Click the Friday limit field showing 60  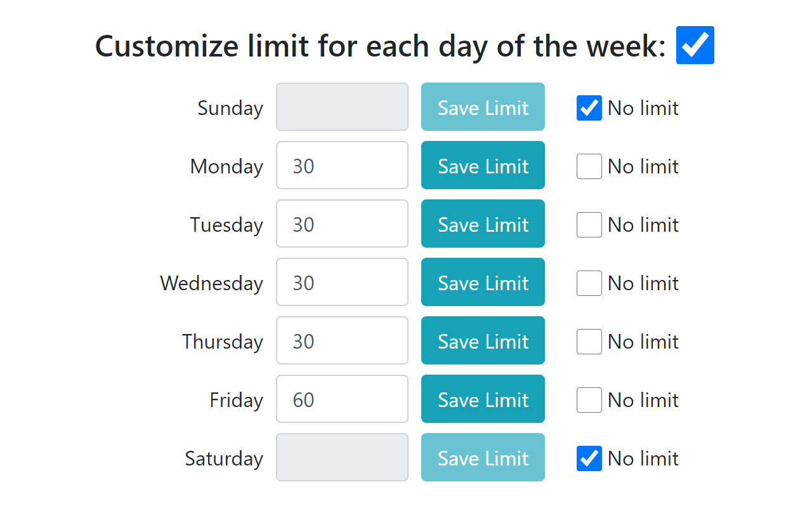(x=342, y=399)
